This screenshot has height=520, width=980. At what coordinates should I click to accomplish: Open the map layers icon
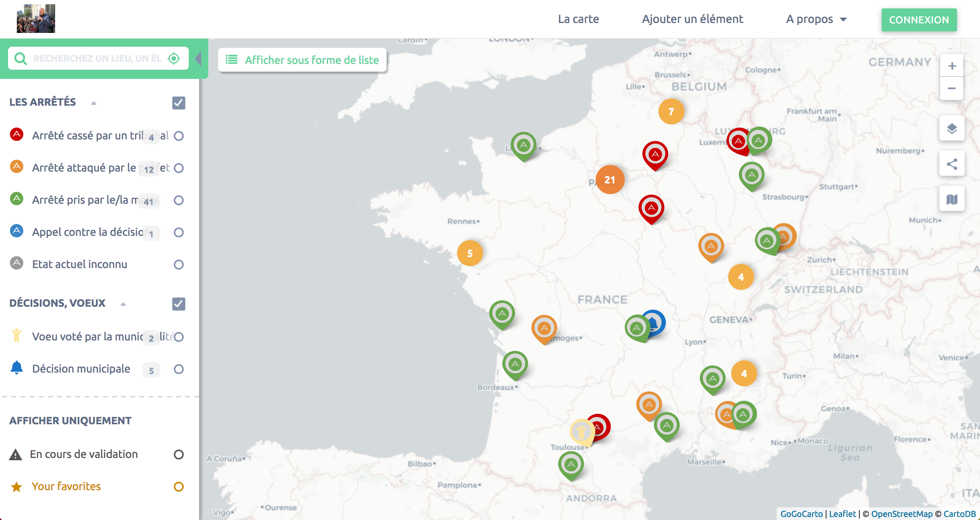[x=952, y=128]
